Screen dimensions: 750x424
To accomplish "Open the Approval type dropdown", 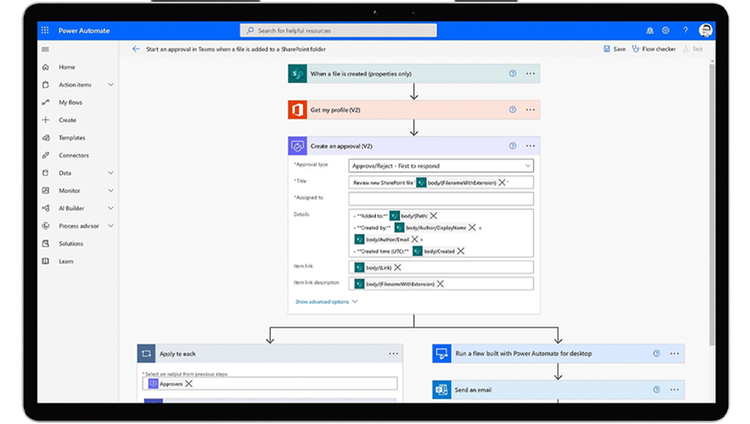I will tap(441, 166).
